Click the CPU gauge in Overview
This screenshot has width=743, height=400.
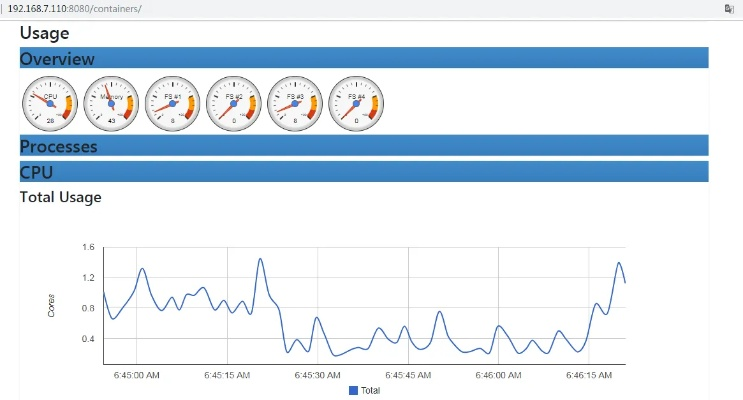tap(50, 103)
